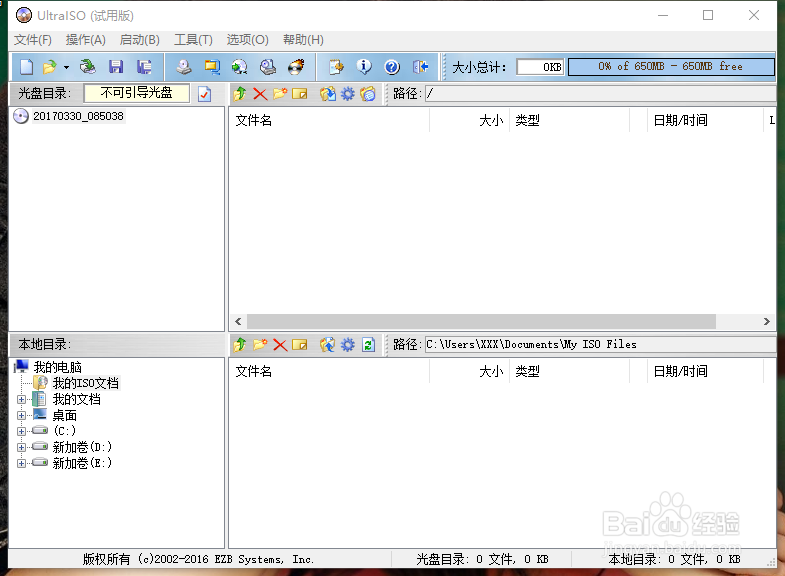Sort by 大小 column in upper pane
Image resolution: width=785 pixels, height=576 pixels.
point(470,120)
